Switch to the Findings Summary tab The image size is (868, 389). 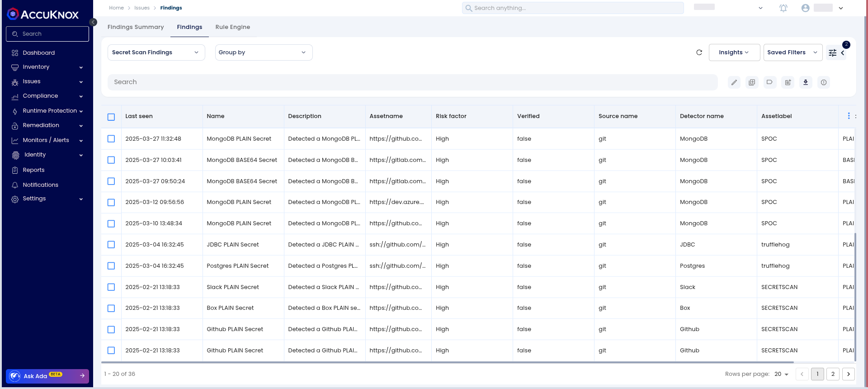pos(136,27)
